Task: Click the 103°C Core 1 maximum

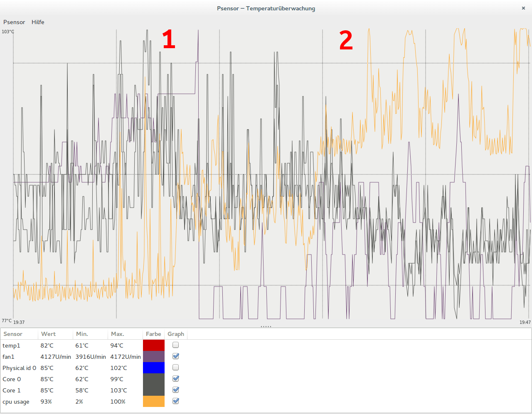Action: pyautogui.click(x=118, y=390)
